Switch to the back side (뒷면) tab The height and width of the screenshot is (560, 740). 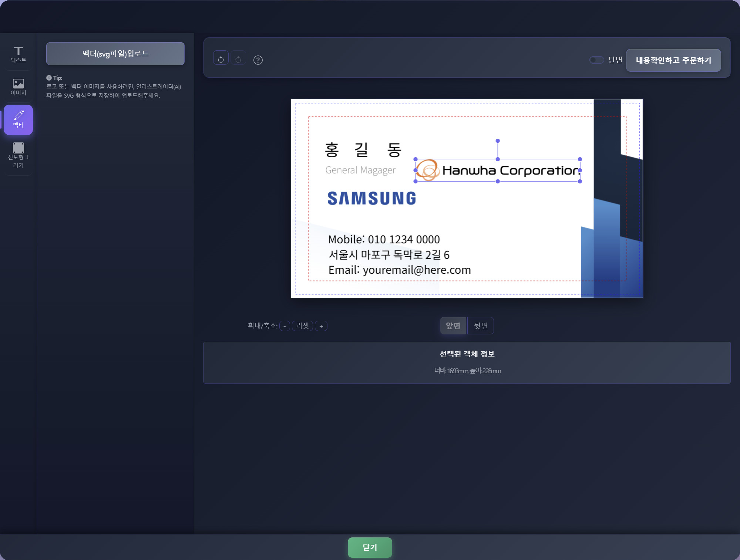(480, 325)
